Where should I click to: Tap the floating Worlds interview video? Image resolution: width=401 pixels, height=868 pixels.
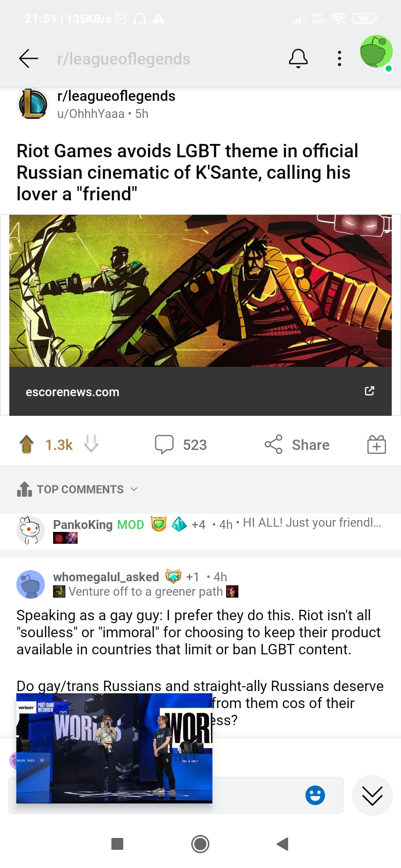point(114,748)
